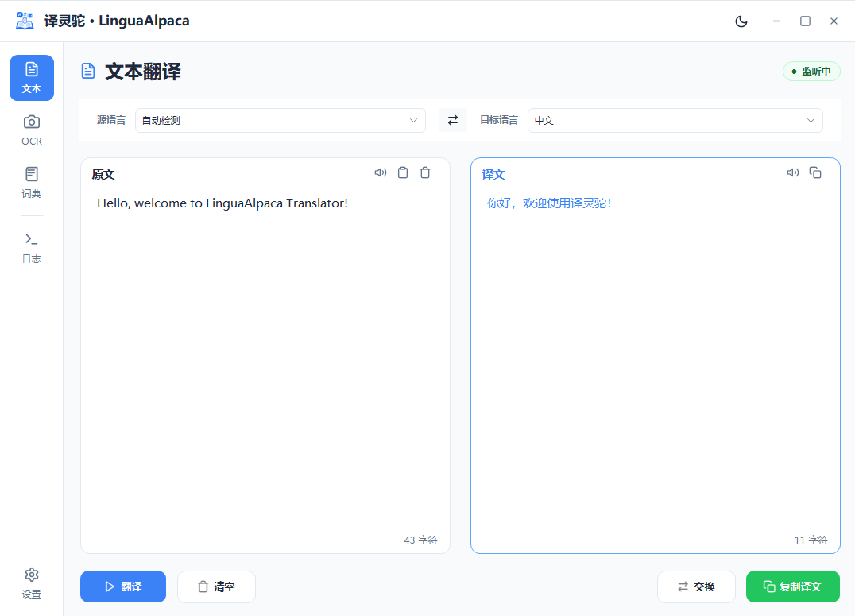Open the 日志 log tab
This screenshot has height=616, width=855.
click(32, 248)
